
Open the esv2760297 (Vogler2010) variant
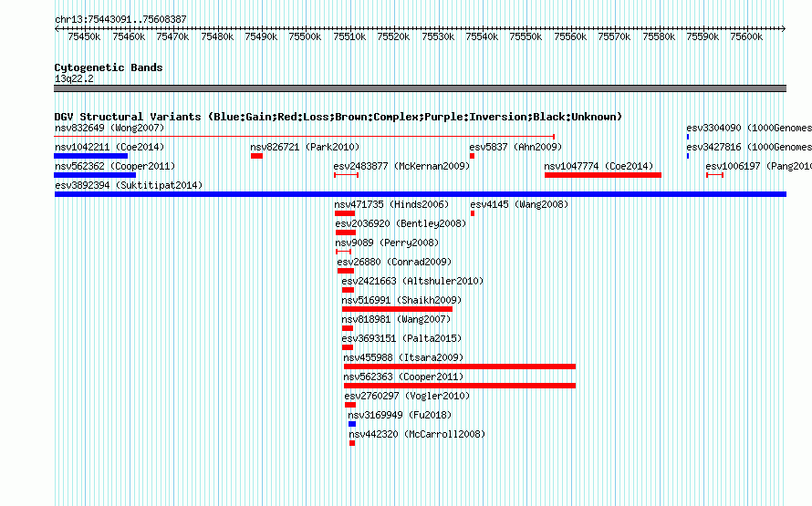point(407,396)
